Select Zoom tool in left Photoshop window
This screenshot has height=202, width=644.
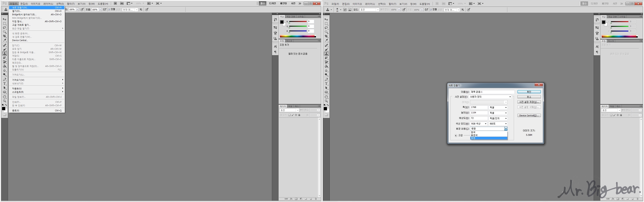[x=5, y=101]
